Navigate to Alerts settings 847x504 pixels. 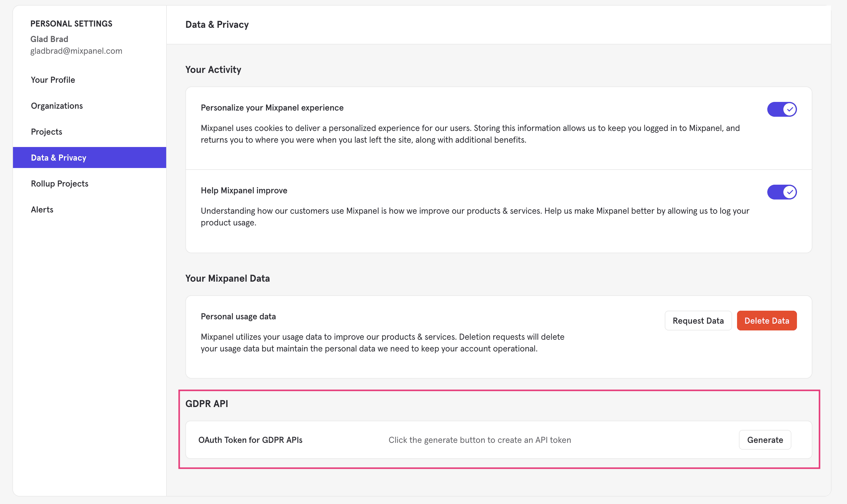[42, 210]
